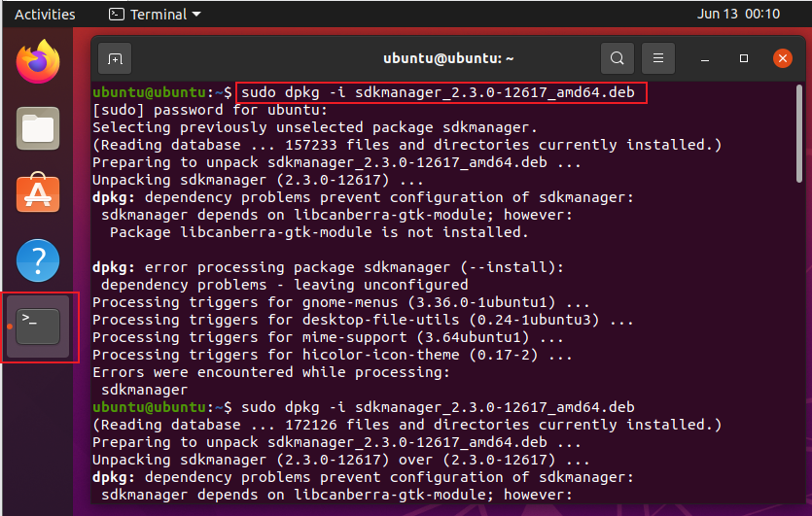
Task: Maximize the terminal window
Action: (x=744, y=58)
